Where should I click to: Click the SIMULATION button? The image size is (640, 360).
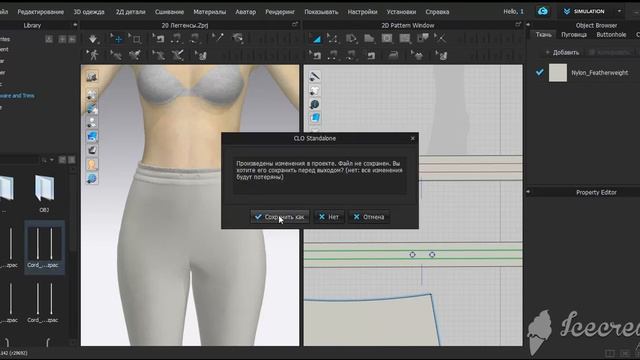(584, 11)
